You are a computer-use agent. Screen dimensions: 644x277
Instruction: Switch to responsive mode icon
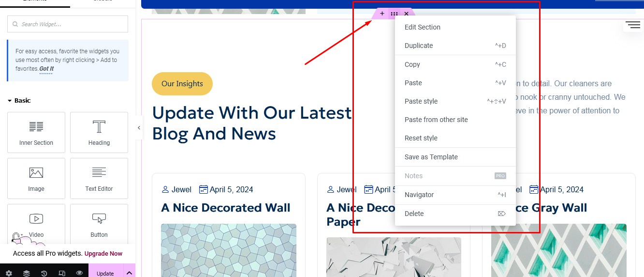(62, 273)
